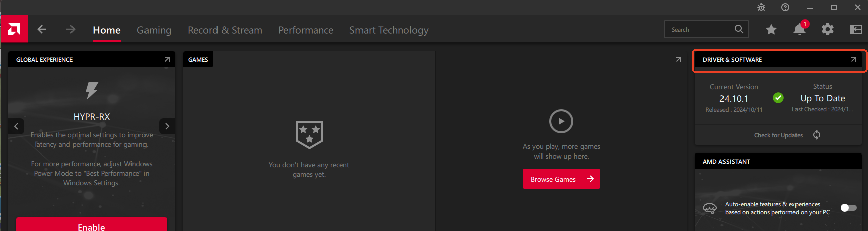Click the GAMES section label
This screenshot has width=868, height=231.
click(x=198, y=59)
